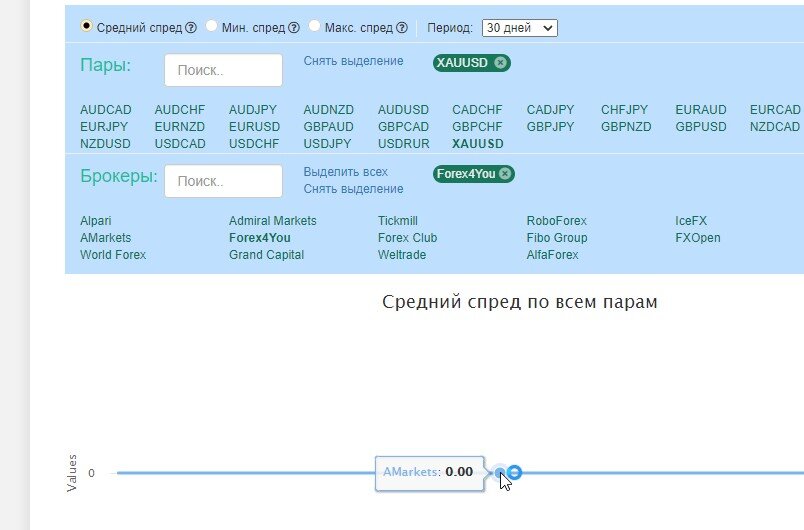Select the GBPUSD pair
This screenshot has width=804, height=530.
pyautogui.click(x=700, y=127)
